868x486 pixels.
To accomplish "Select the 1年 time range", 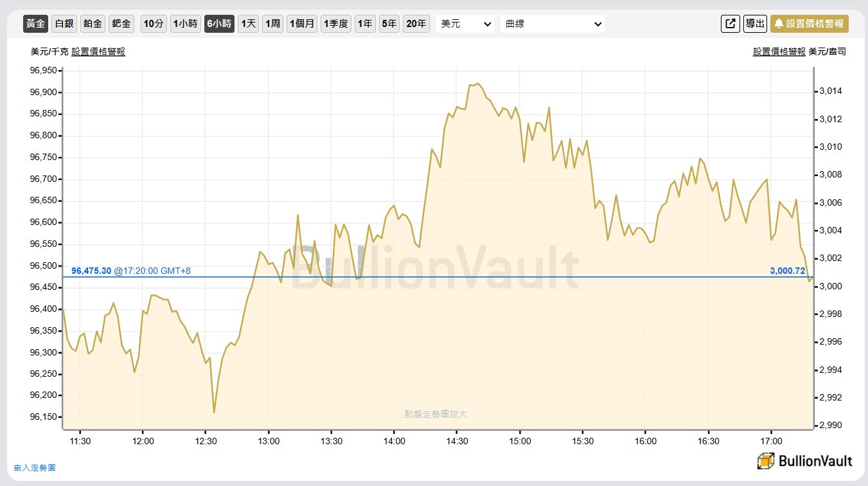I will [364, 24].
